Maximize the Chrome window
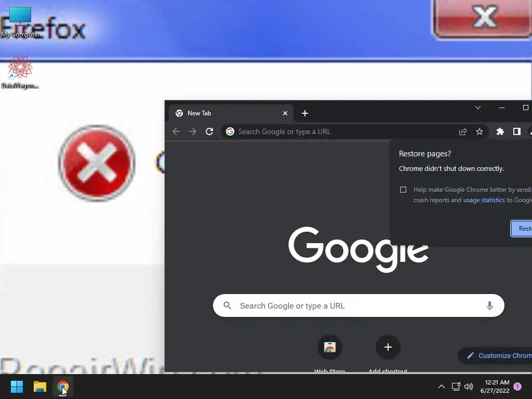Screen dimensions: 532x399 point(526,108)
